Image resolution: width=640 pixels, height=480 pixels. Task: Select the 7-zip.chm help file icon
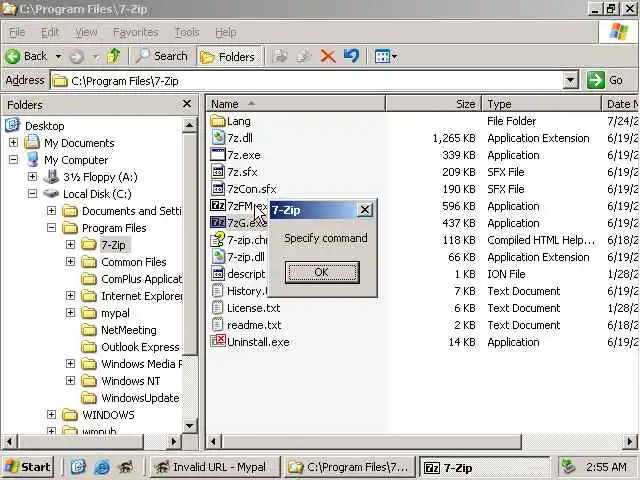[218, 240]
